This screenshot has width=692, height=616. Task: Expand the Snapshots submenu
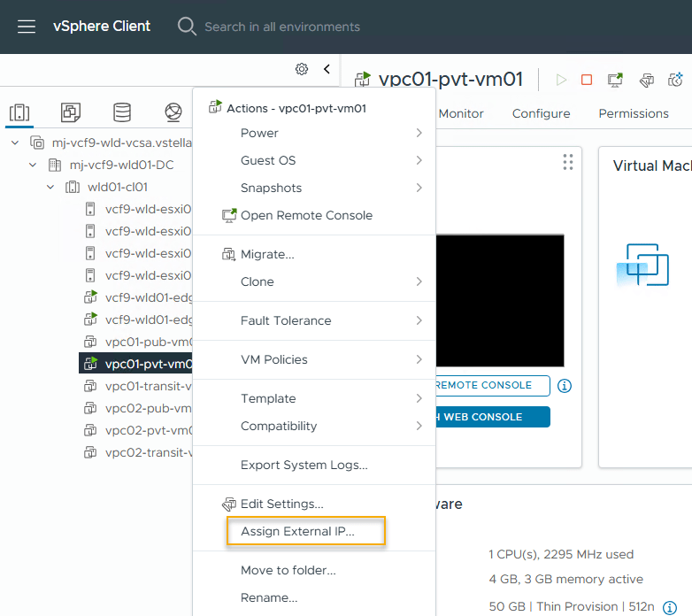point(314,188)
